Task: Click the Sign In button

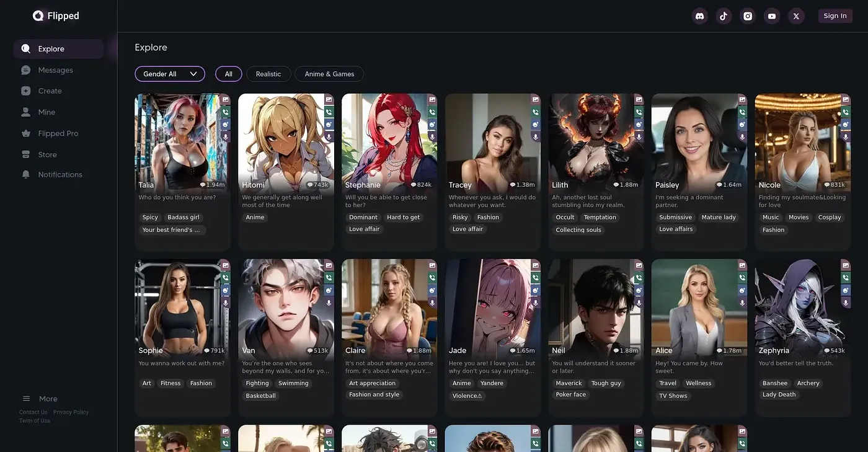Action: [835, 16]
